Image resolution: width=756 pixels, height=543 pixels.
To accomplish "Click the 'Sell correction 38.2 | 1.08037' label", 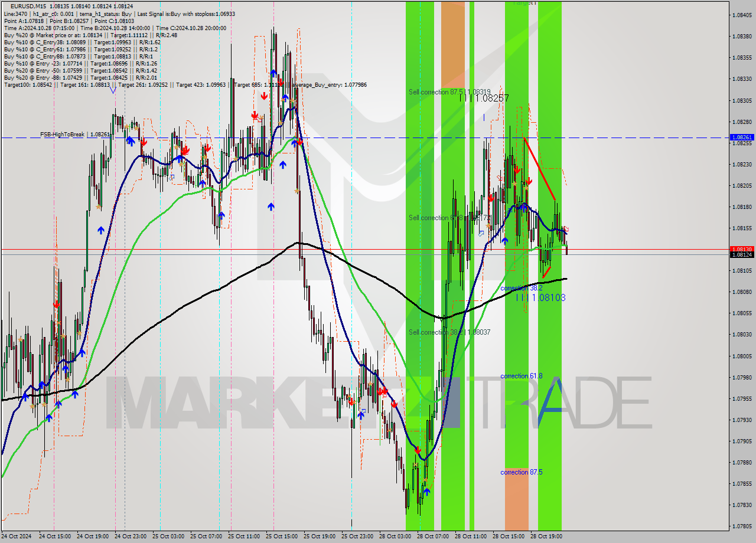I will pos(449,332).
